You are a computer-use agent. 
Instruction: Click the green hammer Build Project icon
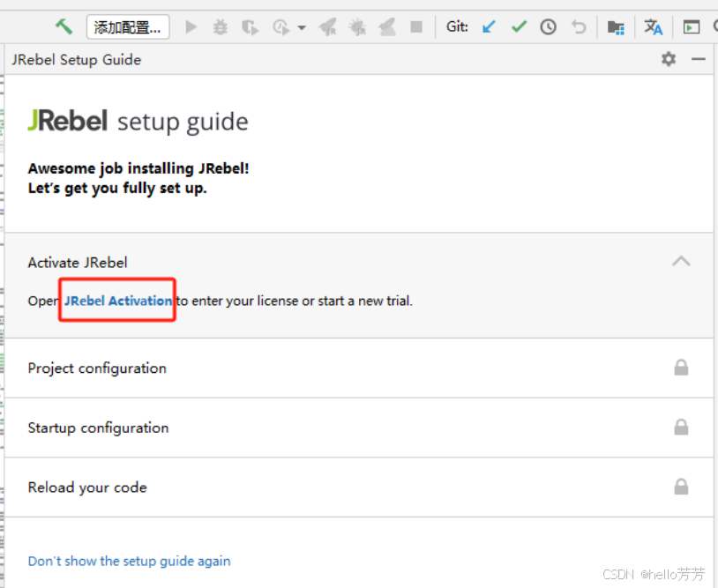tap(64, 27)
